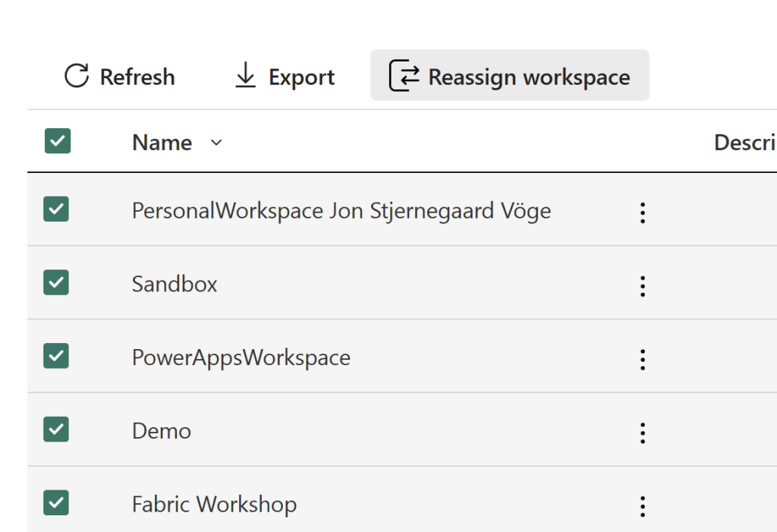Click the Reassign workspace swap icon
777x532 pixels.
(404, 77)
